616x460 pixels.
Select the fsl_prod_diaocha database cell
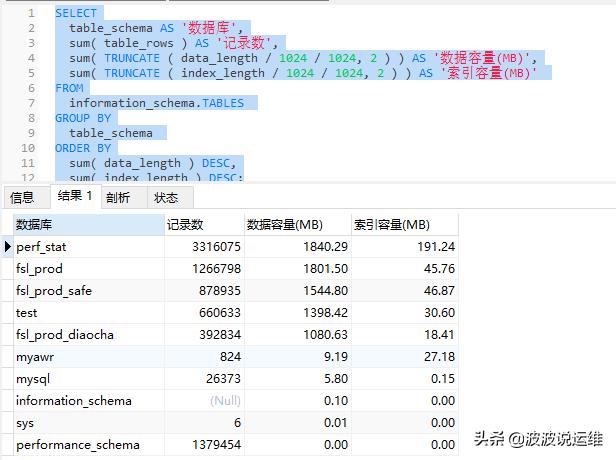click(89, 335)
